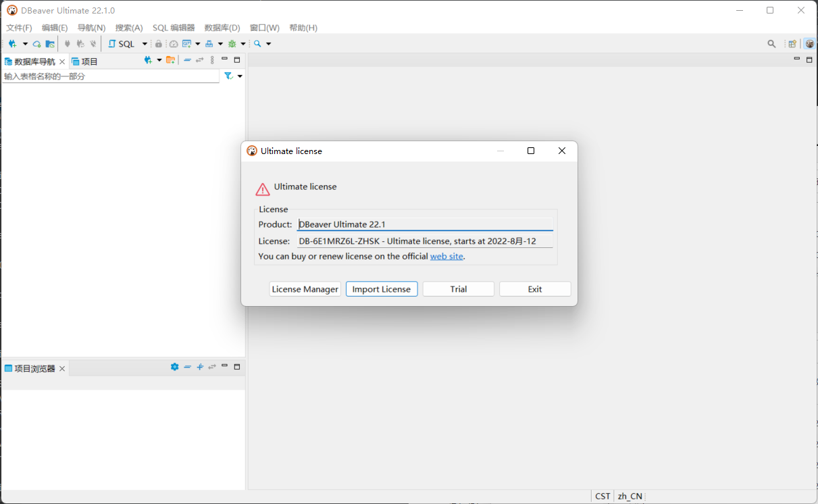Maximize the database navigator panel
This screenshot has width=818, height=504.
coord(237,60)
